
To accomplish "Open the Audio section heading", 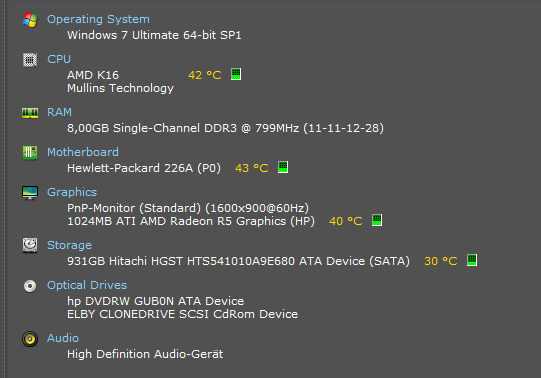I will (x=63, y=338).
